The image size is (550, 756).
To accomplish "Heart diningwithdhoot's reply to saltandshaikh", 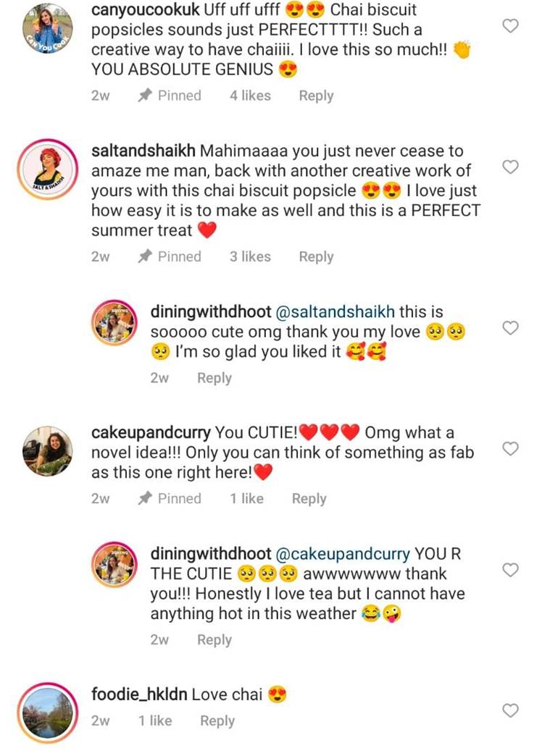I will 510,328.
